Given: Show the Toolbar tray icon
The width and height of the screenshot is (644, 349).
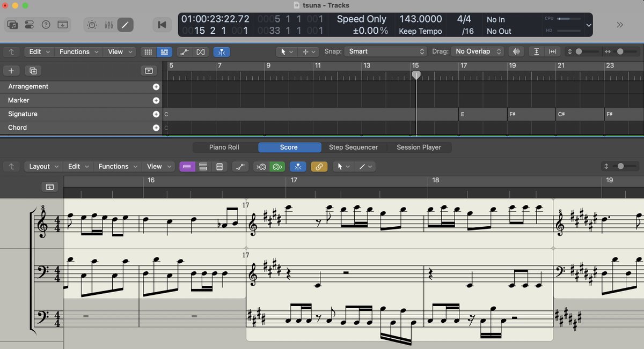Looking at the screenshot, I should point(63,25).
